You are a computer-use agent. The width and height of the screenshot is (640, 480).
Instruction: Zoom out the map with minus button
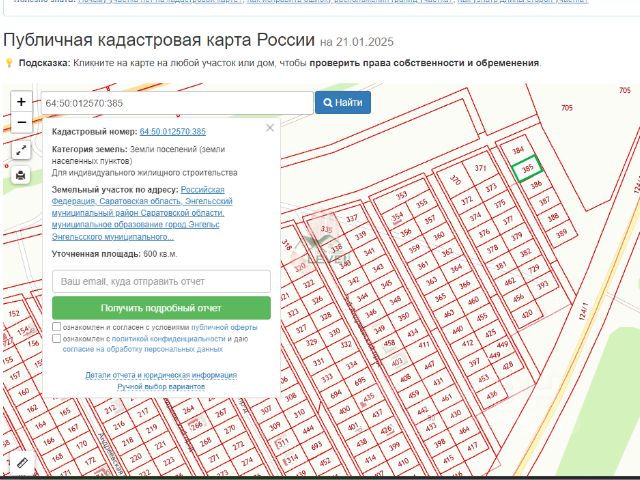point(21,122)
